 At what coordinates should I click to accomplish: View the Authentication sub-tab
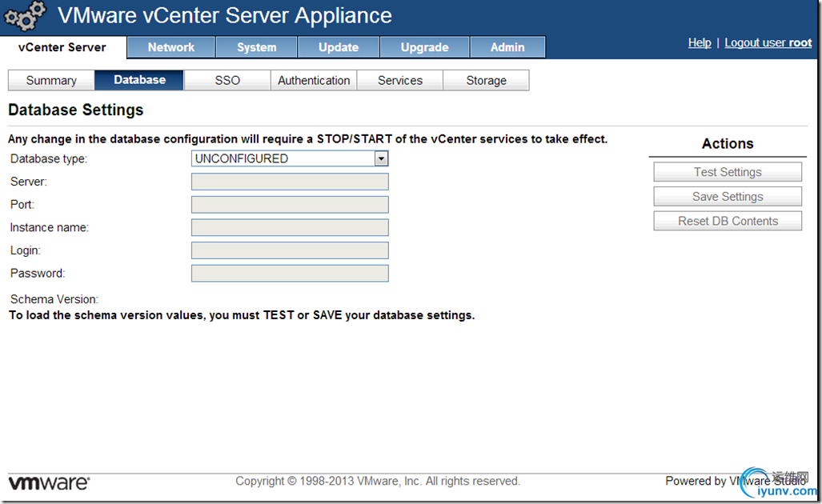coord(314,80)
